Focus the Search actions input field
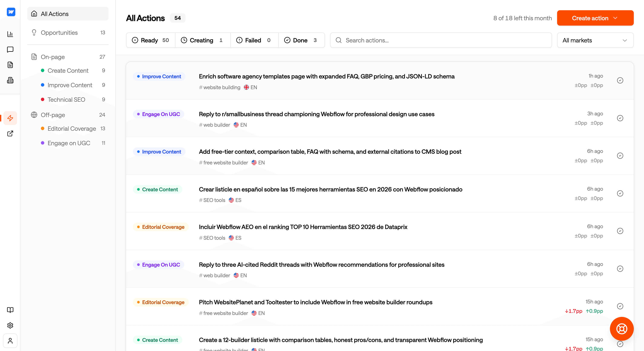The width and height of the screenshot is (644, 351). [x=441, y=40]
